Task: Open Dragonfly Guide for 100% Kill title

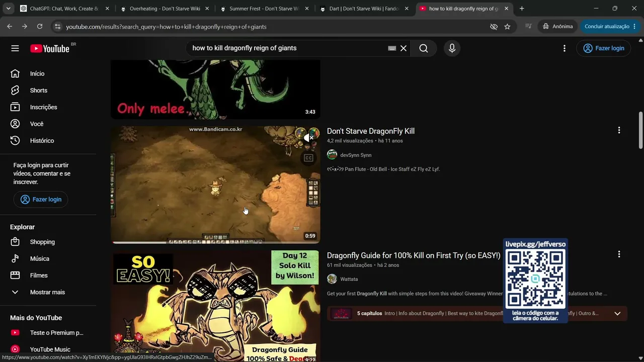Action: point(414,255)
